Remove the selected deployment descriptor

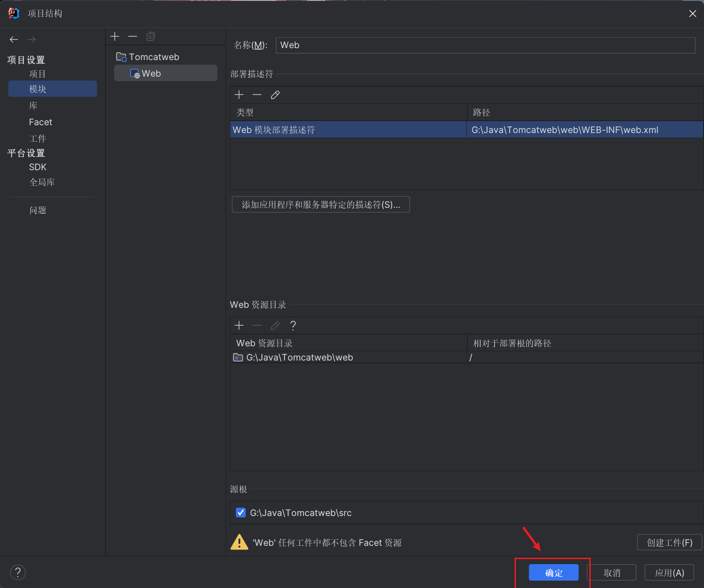tap(257, 95)
